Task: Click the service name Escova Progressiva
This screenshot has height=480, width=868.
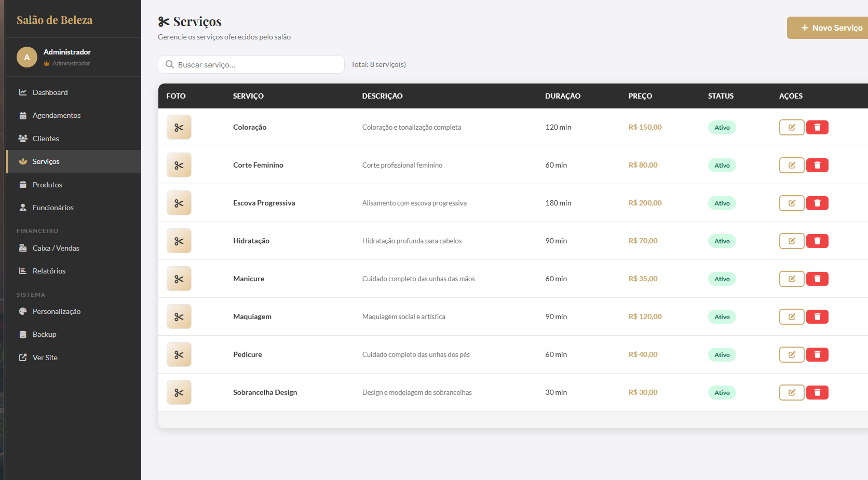Action: (264, 203)
